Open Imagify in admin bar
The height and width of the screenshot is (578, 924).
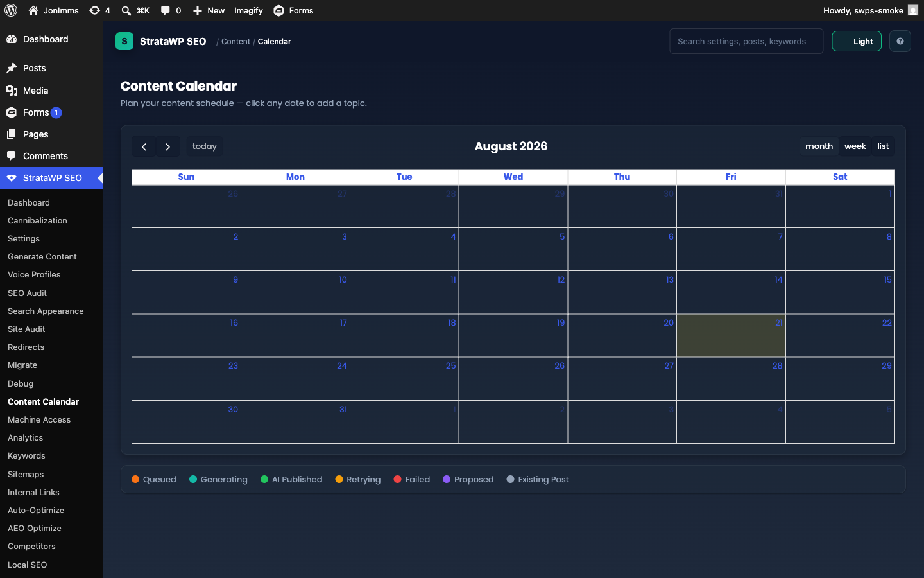click(248, 10)
